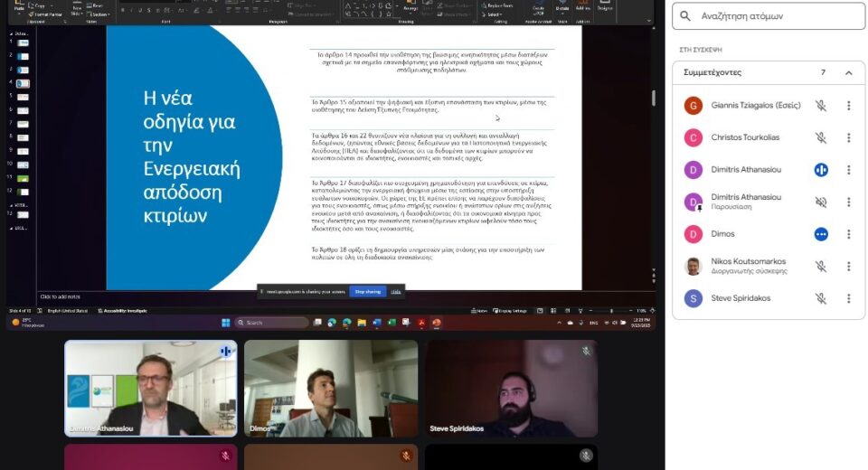Click muted presentation audio icon for Dimitris
This screenshot has height=470, width=868.
821,202
